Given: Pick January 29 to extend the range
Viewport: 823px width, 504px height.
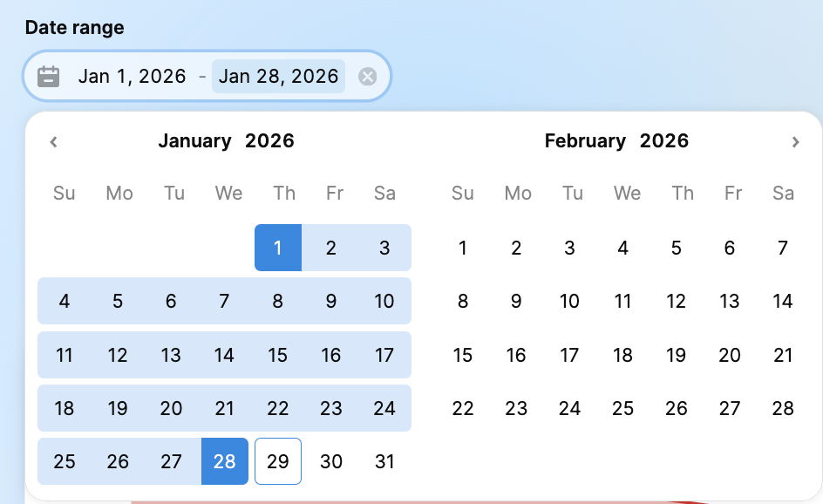Looking at the screenshot, I should click(277, 461).
